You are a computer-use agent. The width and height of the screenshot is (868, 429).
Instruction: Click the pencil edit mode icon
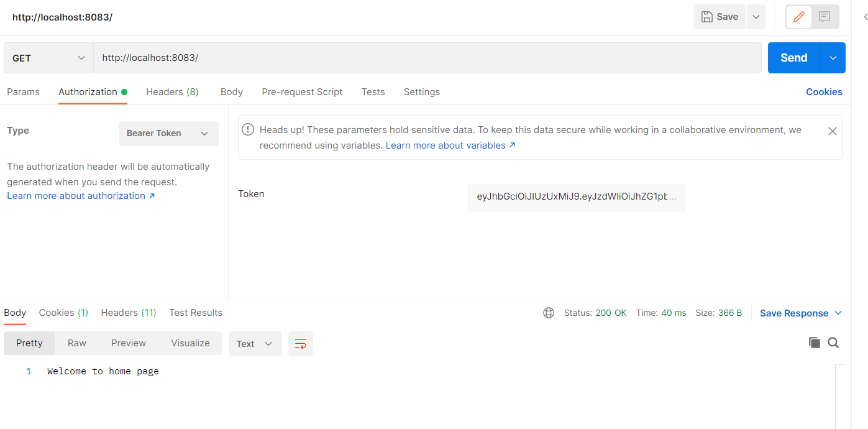click(x=799, y=17)
